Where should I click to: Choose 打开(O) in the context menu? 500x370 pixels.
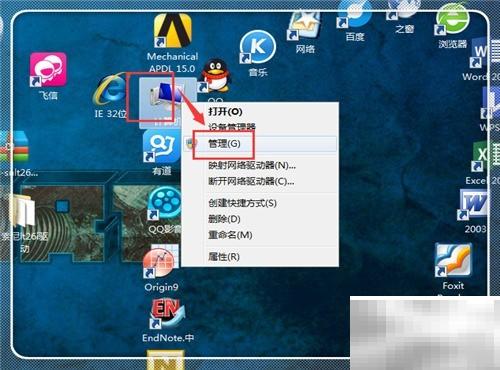260,111
